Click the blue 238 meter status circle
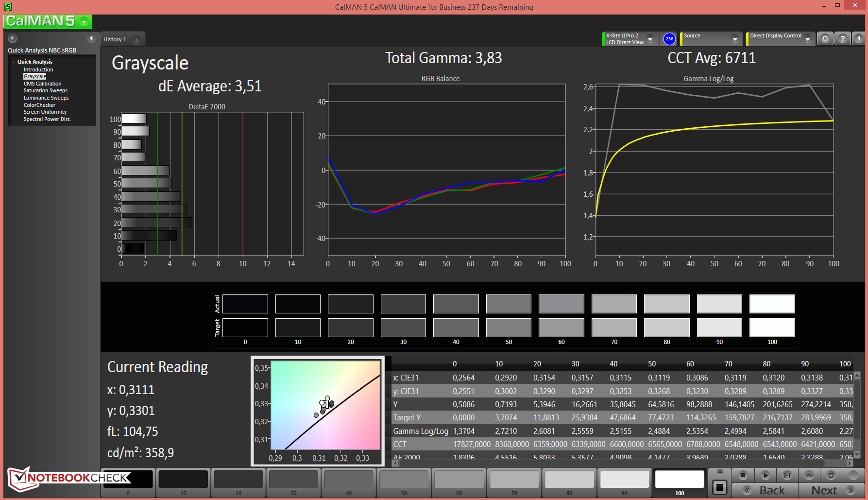The width and height of the screenshot is (868, 500). 669,39
